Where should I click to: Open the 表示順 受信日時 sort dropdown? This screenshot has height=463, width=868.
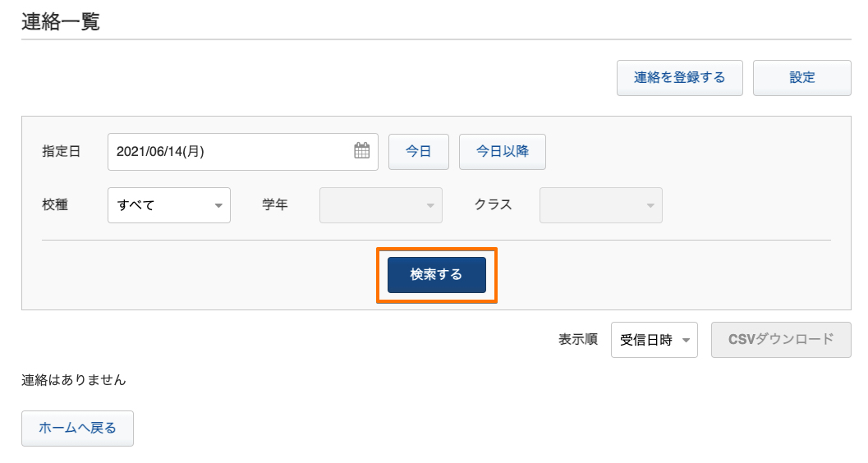pos(654,340)
